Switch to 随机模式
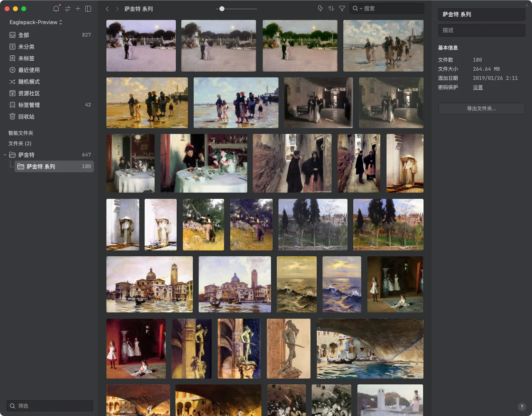The height and width of the screenshot is (416, 532). tap(50, 82)
